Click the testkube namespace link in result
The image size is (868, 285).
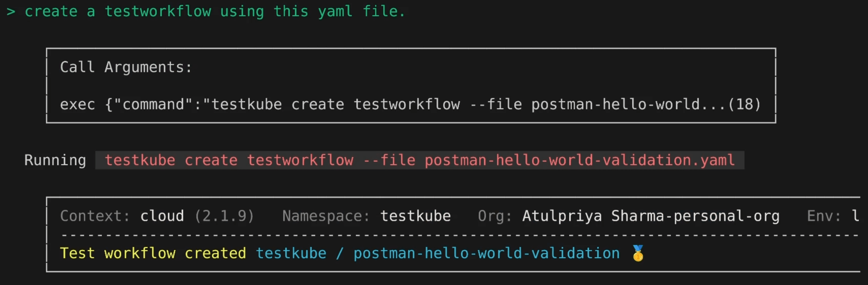tap(291, 253)
